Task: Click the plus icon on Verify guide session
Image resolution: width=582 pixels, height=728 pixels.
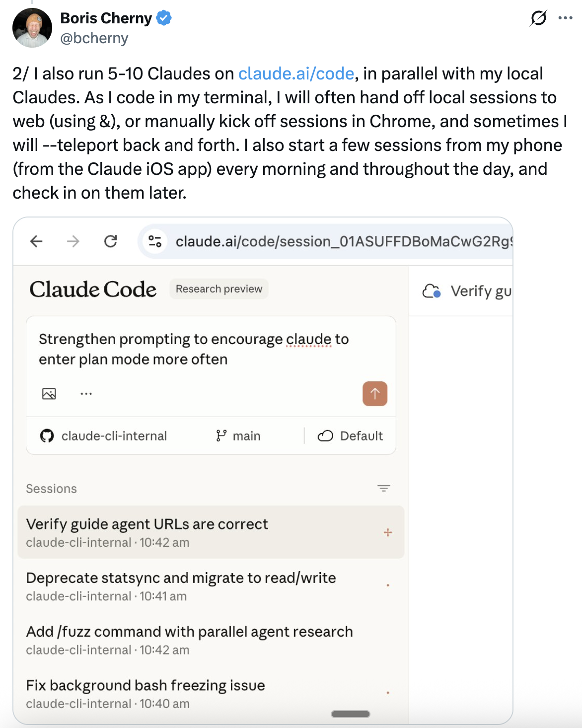Action: (x=387, y=532)
